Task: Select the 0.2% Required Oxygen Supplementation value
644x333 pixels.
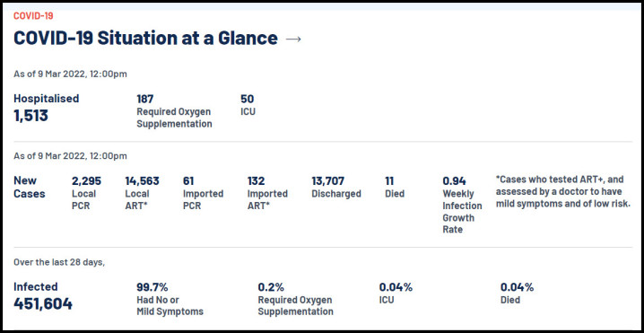Action: click(x=295, y=299)
